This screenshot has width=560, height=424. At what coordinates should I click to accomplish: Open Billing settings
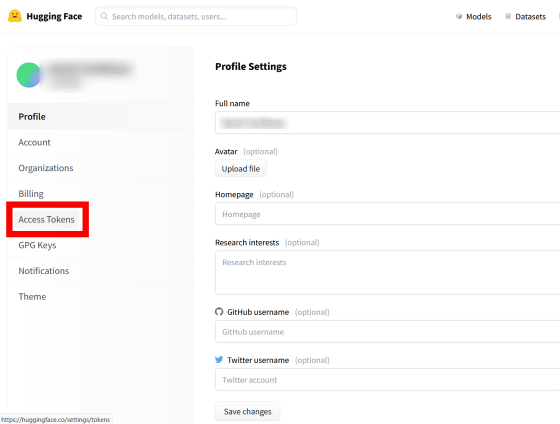coord(101,194)
